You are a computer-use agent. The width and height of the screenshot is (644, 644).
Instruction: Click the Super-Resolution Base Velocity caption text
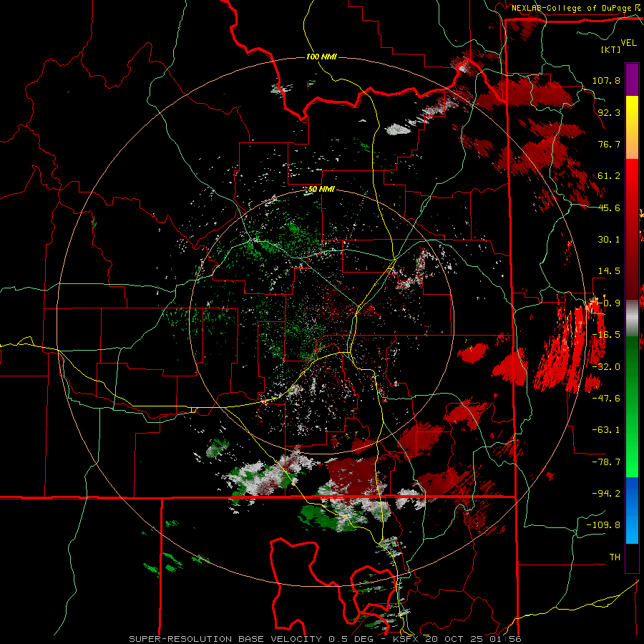(x=326, y=639)
